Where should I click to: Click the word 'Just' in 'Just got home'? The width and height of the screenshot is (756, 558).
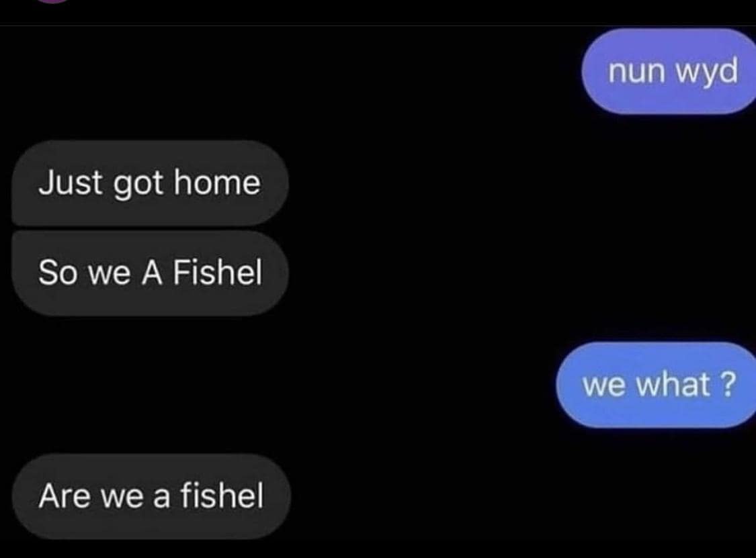71,183
